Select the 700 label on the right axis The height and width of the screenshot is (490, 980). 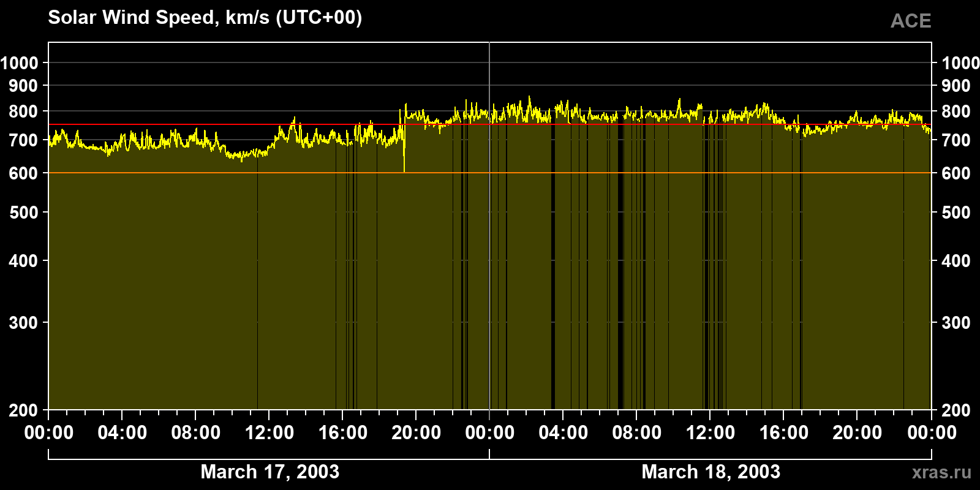point(956,140)
